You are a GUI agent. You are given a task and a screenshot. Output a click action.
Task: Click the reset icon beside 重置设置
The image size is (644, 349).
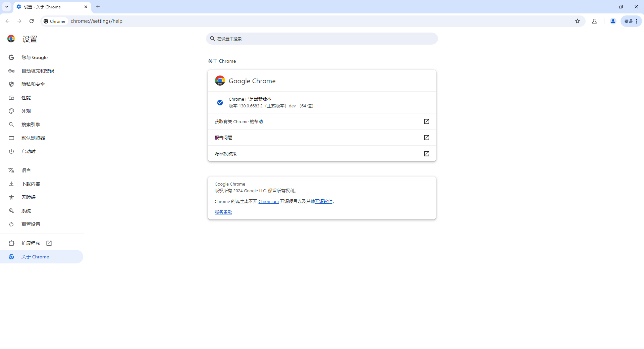11,224
